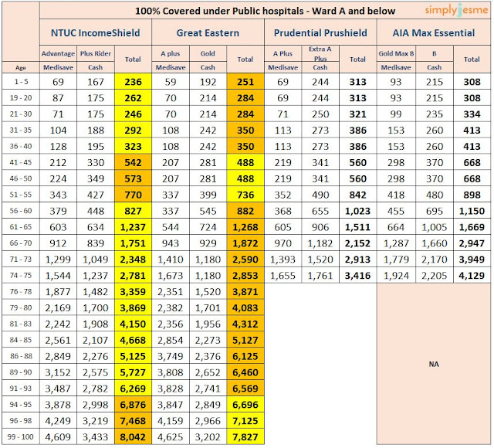This screenshot has width=494, height=448.
Task: Click the Great Eastern Gold value '545'
Action: (208, 211)
